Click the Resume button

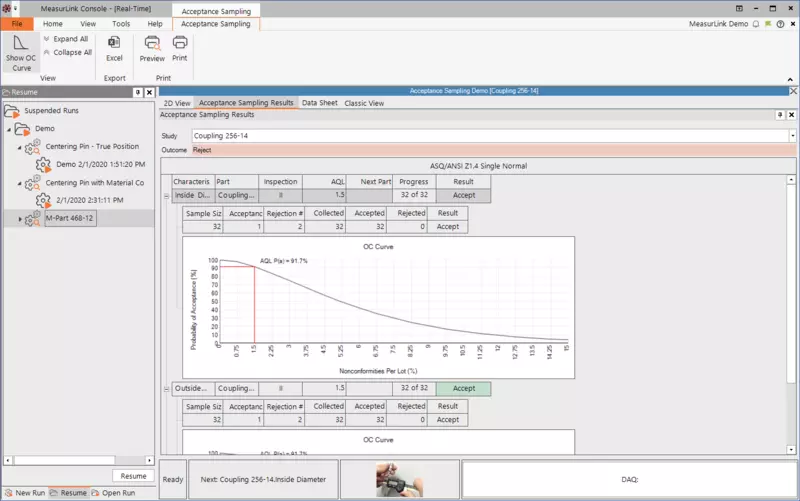coord(133,475)
